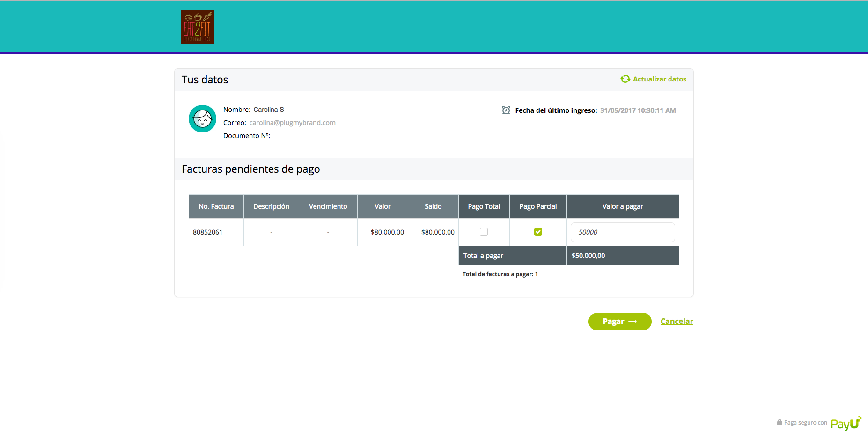Click the user avatar face icon
Screen dimensions: 868x440
click(202, 118)
